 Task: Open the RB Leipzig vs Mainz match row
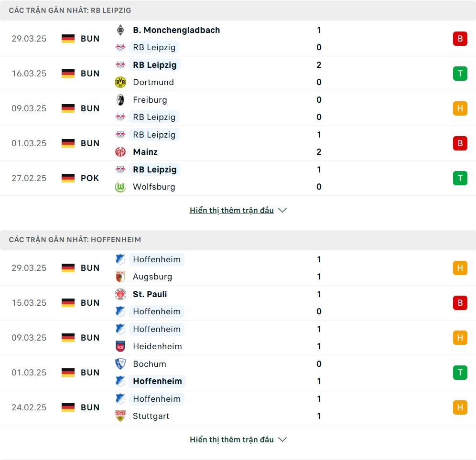click(238, 143)
